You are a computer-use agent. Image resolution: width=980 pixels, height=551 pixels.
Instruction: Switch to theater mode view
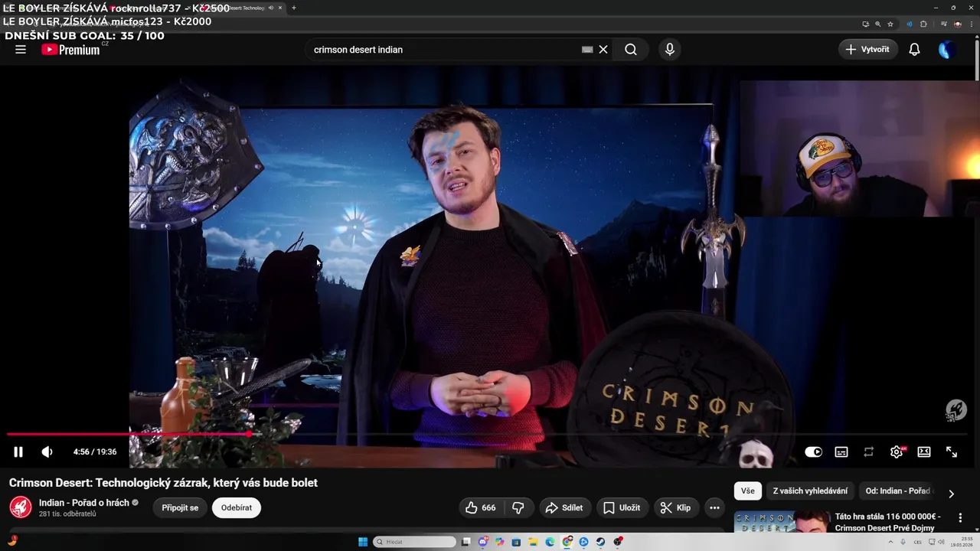pos(924,452)
